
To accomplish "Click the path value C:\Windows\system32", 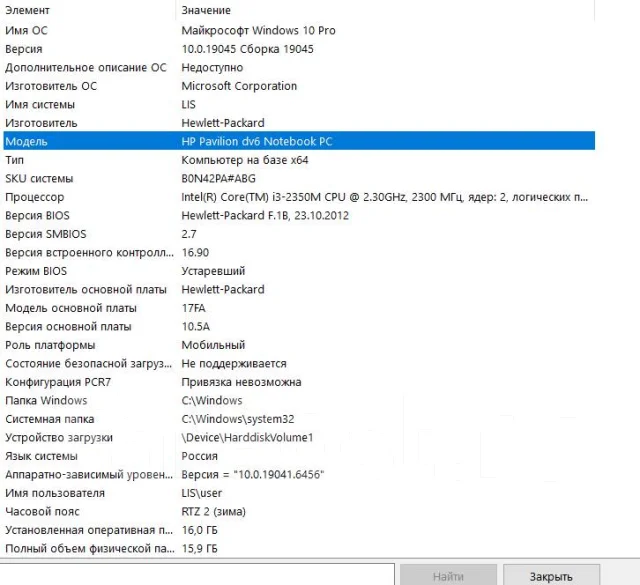I will [x=238, y=419].
